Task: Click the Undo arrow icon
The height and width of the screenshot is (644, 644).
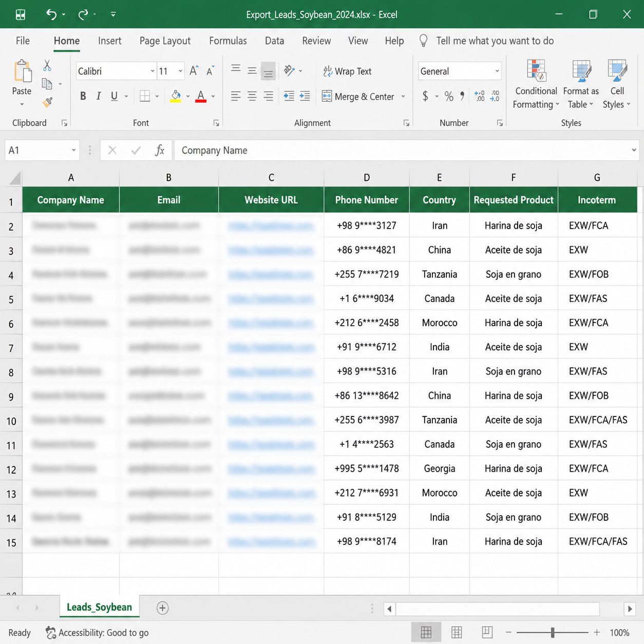Action: click(51, 14)
